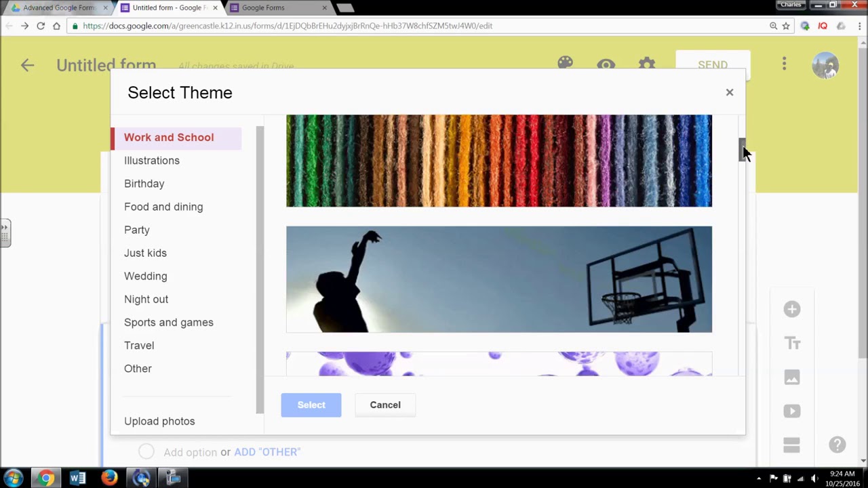The width and height of the screenshot is (868, 488).
Task: Select the Party theme category
Action: tap(137, 230)
